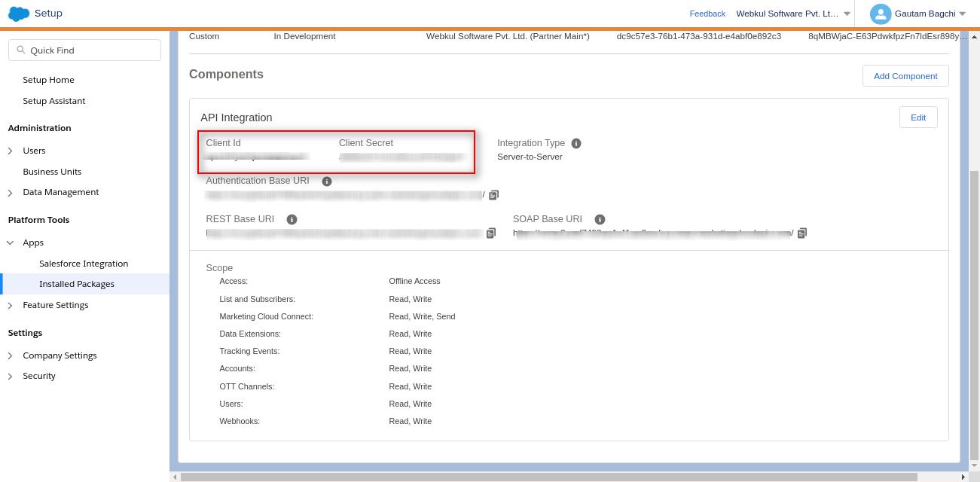Click into the Quick Find field
Screen dimensions: 980x482
tap(84, 50)
